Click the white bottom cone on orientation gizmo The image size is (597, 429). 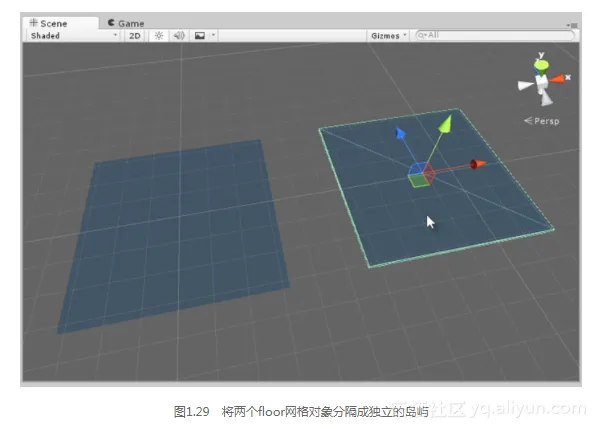546,99
